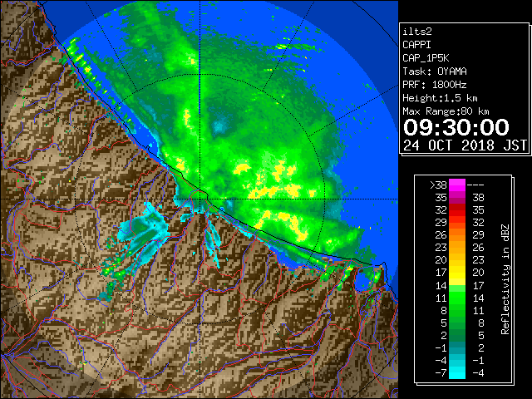532x399 pixels.
Task: Click the 'CAP_1P5K' label
Action: (426, 58)
